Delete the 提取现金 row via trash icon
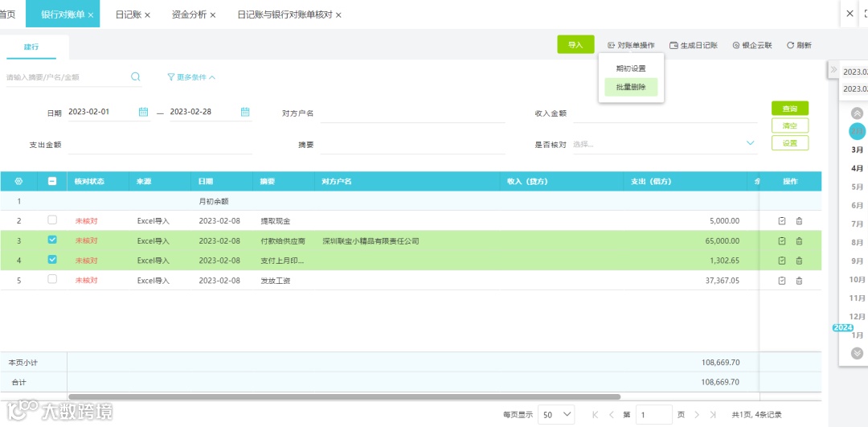Image resolution: width=868 pixels, height=427 pixels. [799, 221]
